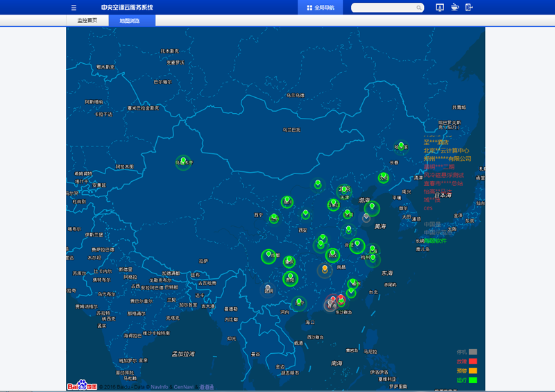Screen dimensions: 555x392
Task: Select the green marker at 南宁
Action: click(x=299, y=302)
